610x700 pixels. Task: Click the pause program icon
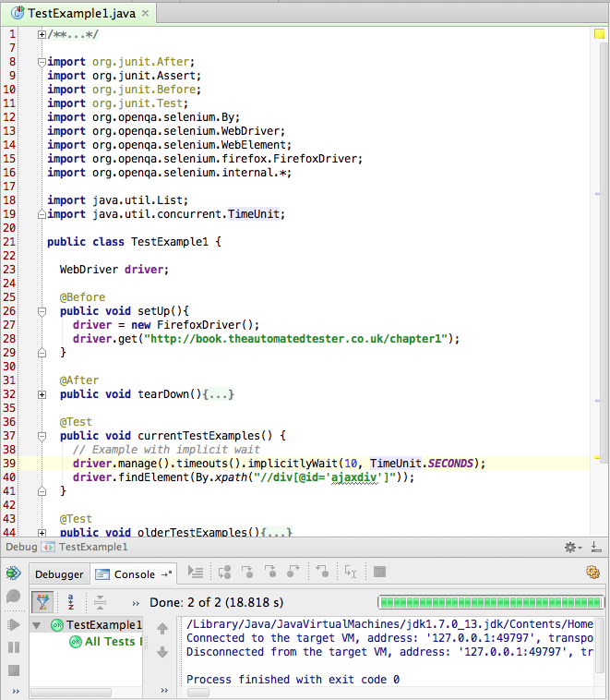pos(14,647)
